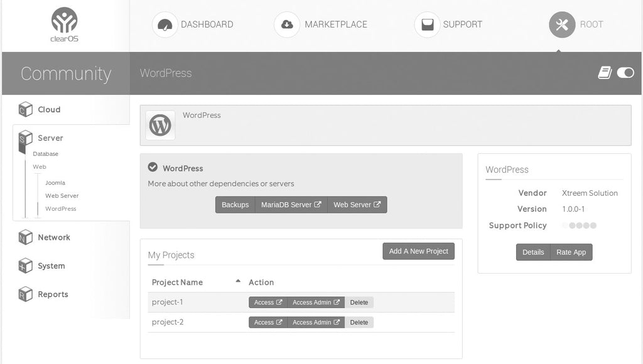The height and width of the screenshot is (364, 643).
Task: Delete project-2
Action: point(359,323)
